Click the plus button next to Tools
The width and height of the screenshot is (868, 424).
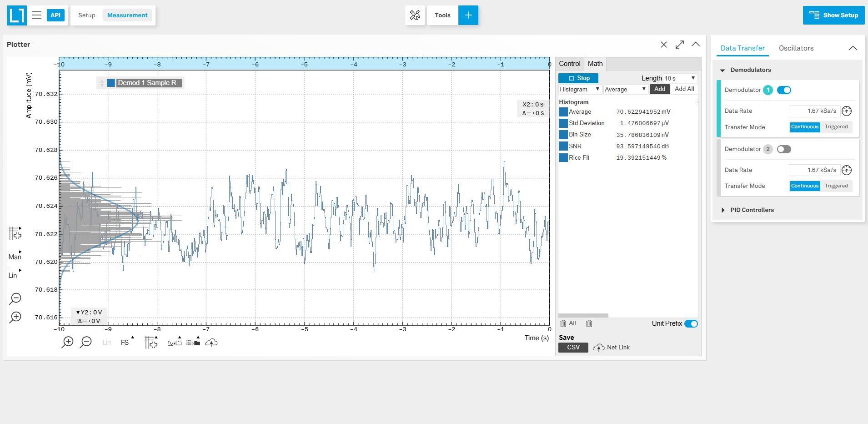pos(468,15)
